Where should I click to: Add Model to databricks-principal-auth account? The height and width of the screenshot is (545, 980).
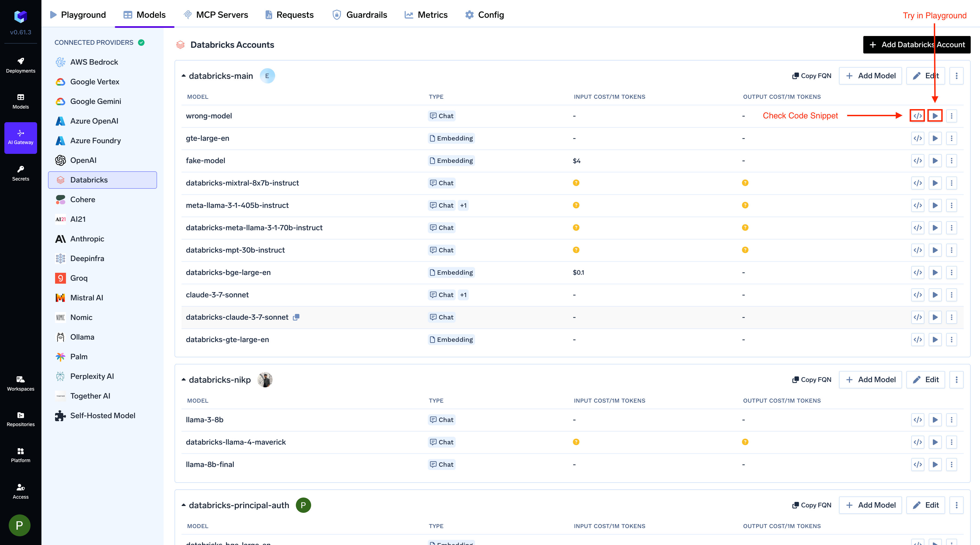pos(870,505)
